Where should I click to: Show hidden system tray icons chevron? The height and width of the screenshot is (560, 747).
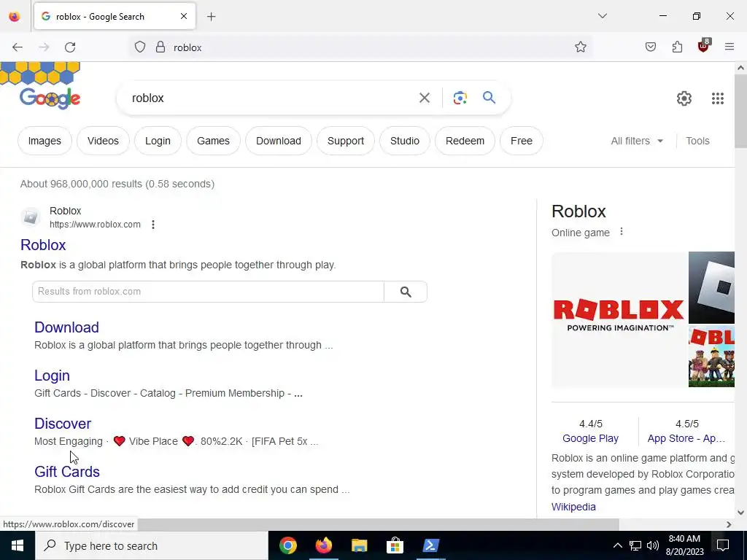pyautogui.click(x=617, y=545)
